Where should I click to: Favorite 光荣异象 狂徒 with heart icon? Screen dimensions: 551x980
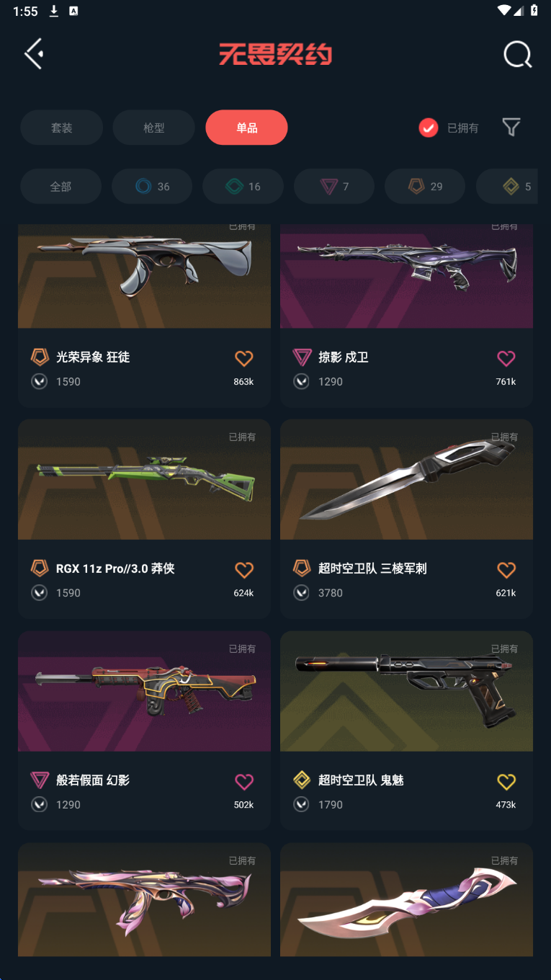click(x=244, y=358)
